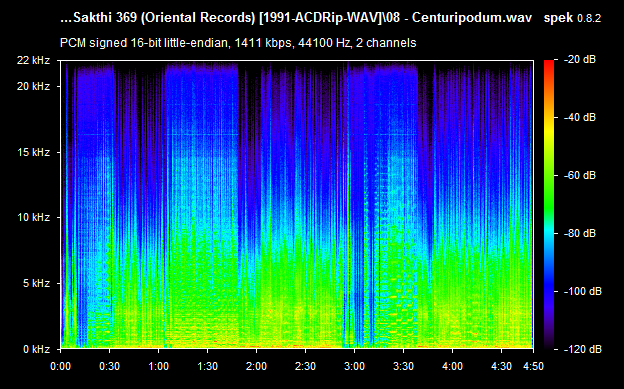Click the 'spek' application name label
This screenshot has height=389, width=624.
[x=558, y=18]
